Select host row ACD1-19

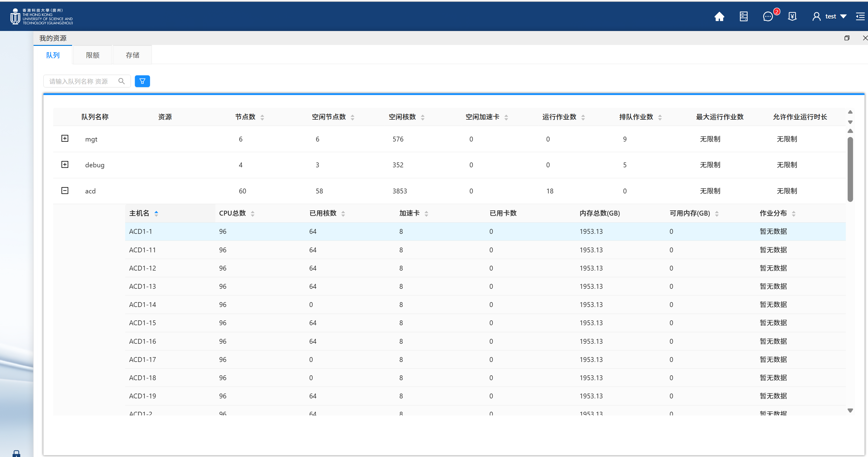point(485,396)
